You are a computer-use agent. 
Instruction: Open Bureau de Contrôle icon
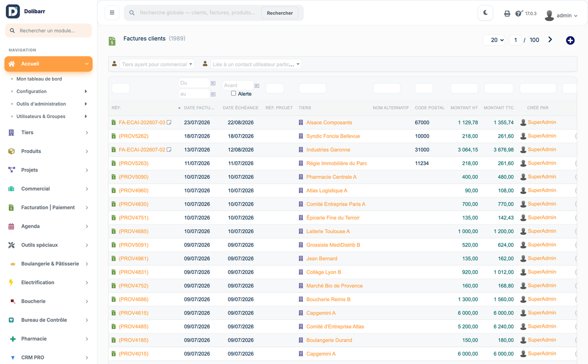pyautogui.click(x=11, y=320)
